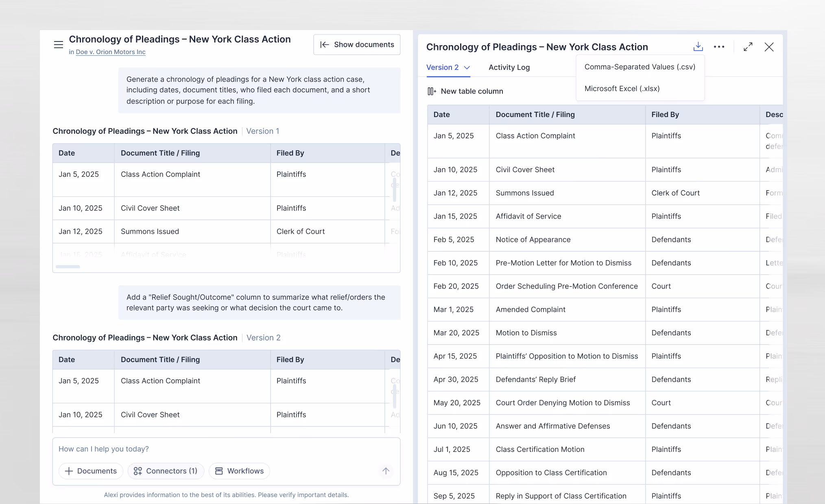
Task: Follow the Doe v. Orion Motors Inc link
Action: [110, 52]
